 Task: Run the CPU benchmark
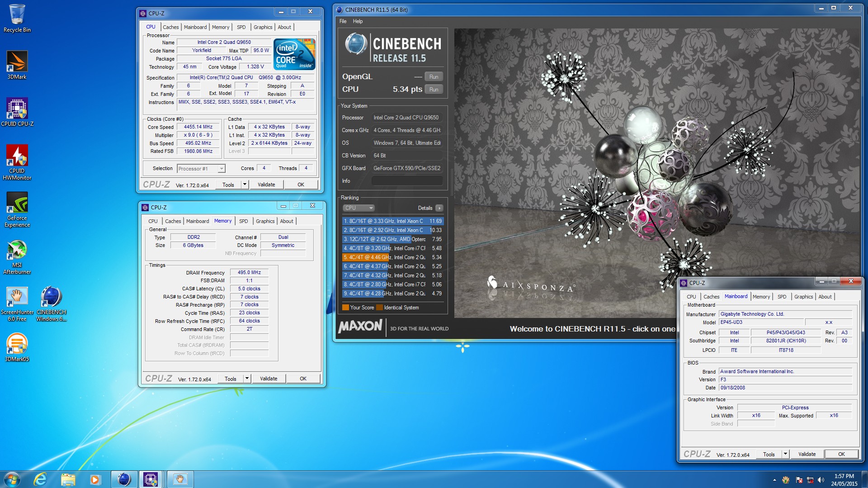(x=434, y=90)
